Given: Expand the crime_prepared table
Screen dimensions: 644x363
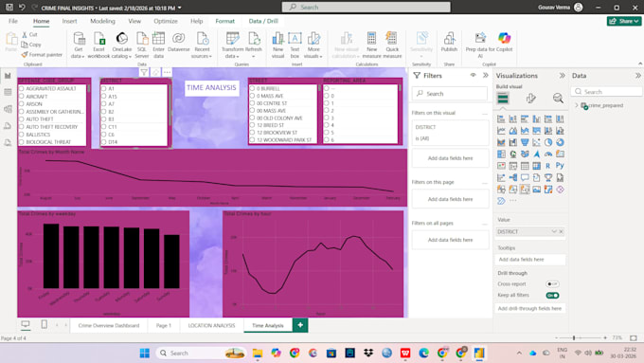Looking at the screenshot, I should click(x=577, y=105).
